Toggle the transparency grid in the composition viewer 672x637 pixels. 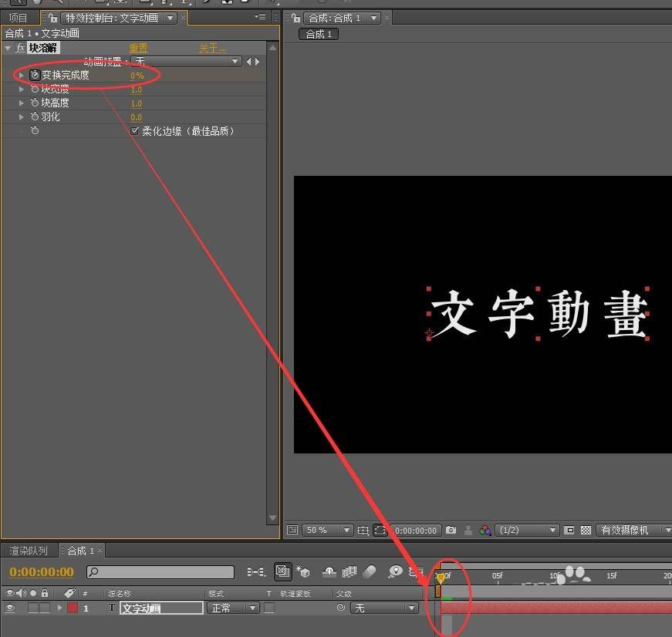tap(586, 530)
